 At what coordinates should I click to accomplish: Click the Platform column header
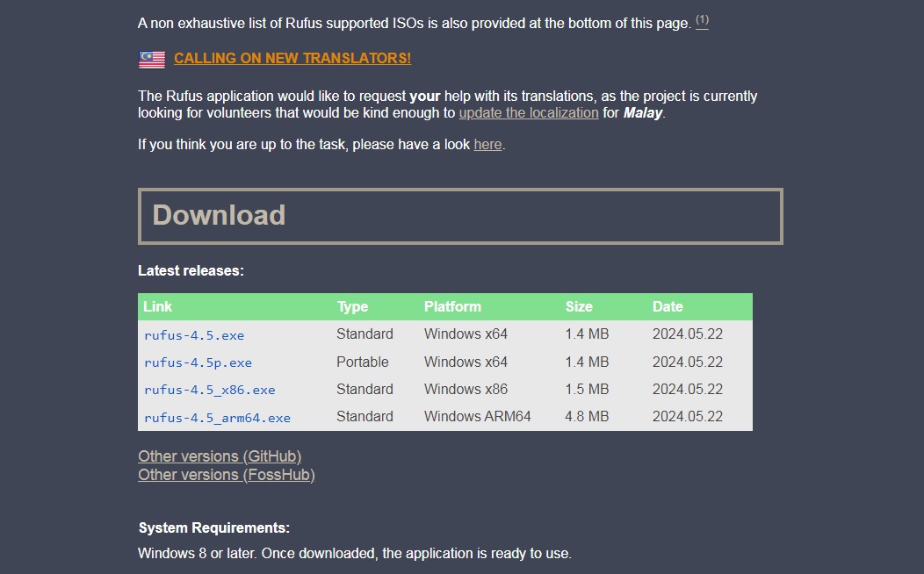point(452,306)
